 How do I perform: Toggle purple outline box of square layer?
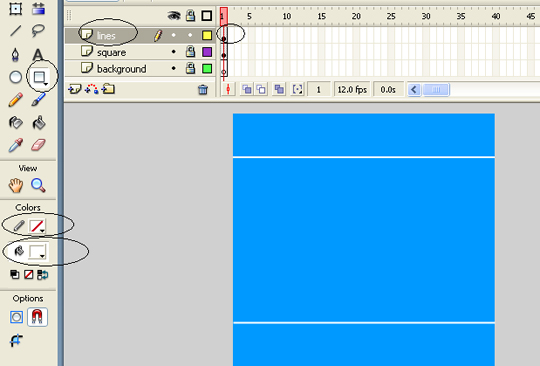coord(207,52)
